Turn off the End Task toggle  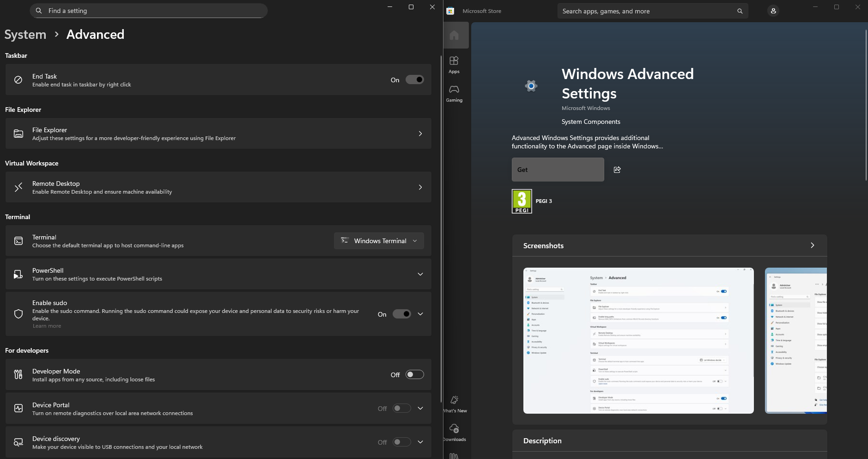coord(415,80)
